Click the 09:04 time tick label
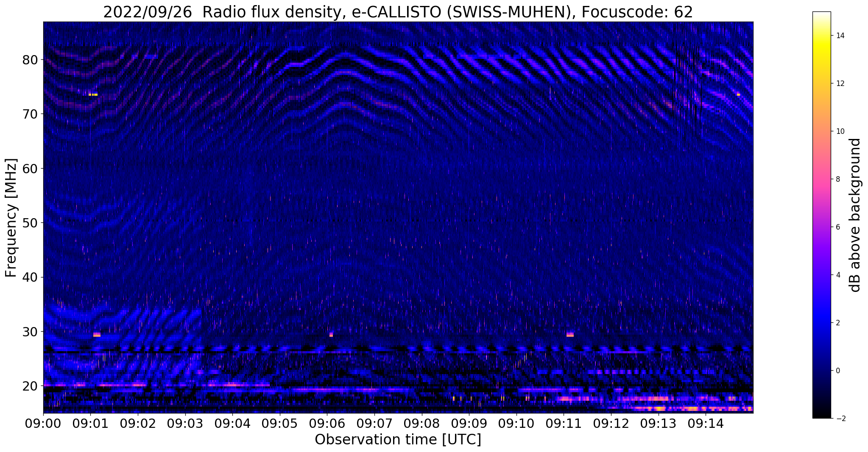 click(x=232, y=423)
